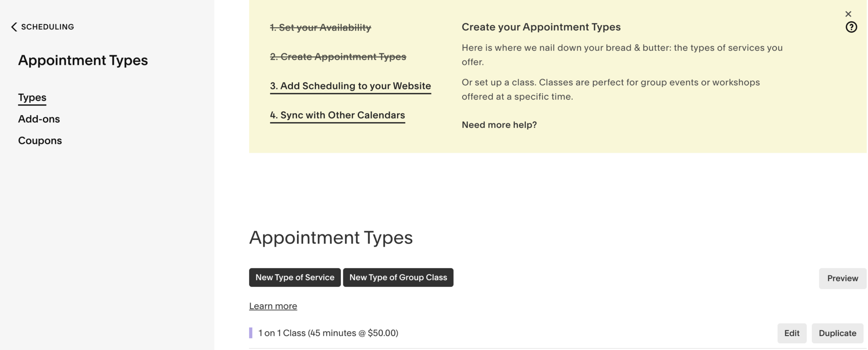The width and height of the screenshot is (868, 350).
Task: Duplicate the 1 on 1 Class appointment type
Action: [837, 333]
